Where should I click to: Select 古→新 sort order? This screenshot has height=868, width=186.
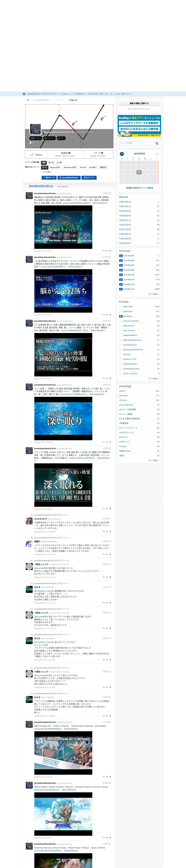59,163
